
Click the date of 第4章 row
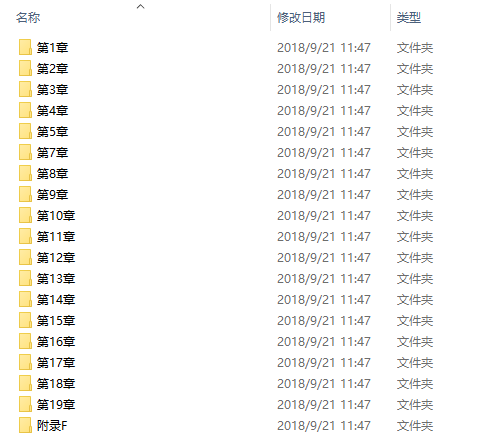pos(324,111)
